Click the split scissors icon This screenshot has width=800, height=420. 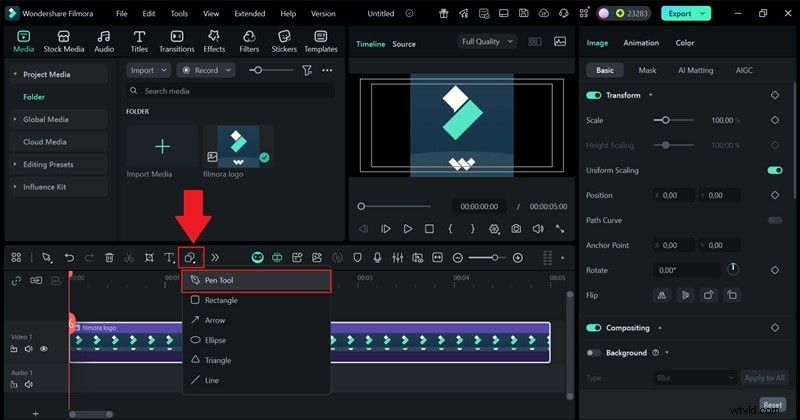pyautogui.click(x=129, y=258)
